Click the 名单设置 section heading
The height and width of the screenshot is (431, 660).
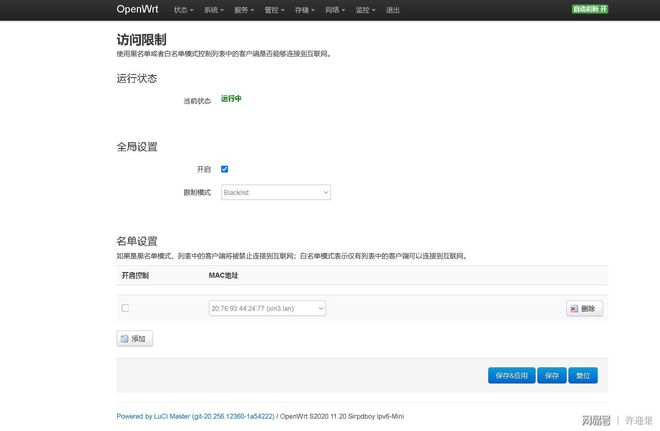(x=137, y=241)
